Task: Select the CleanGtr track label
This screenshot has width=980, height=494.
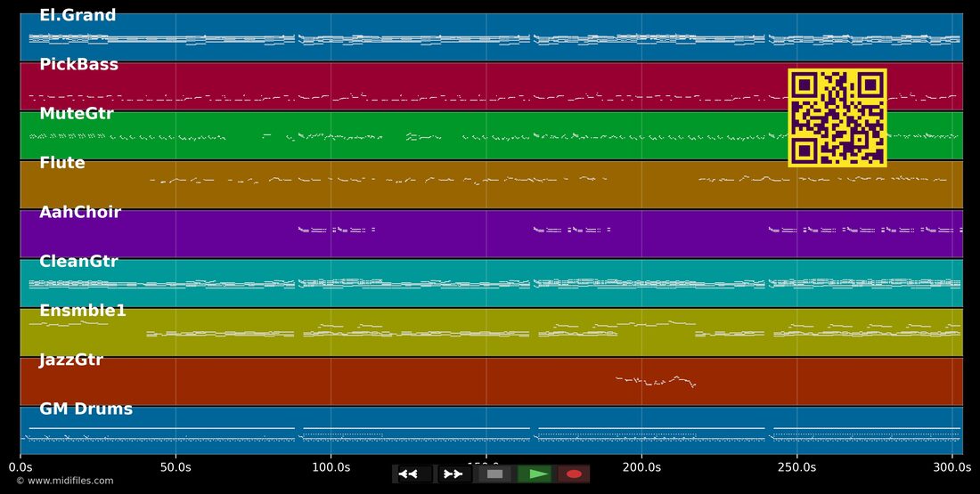Action: [x=78, y=261]
